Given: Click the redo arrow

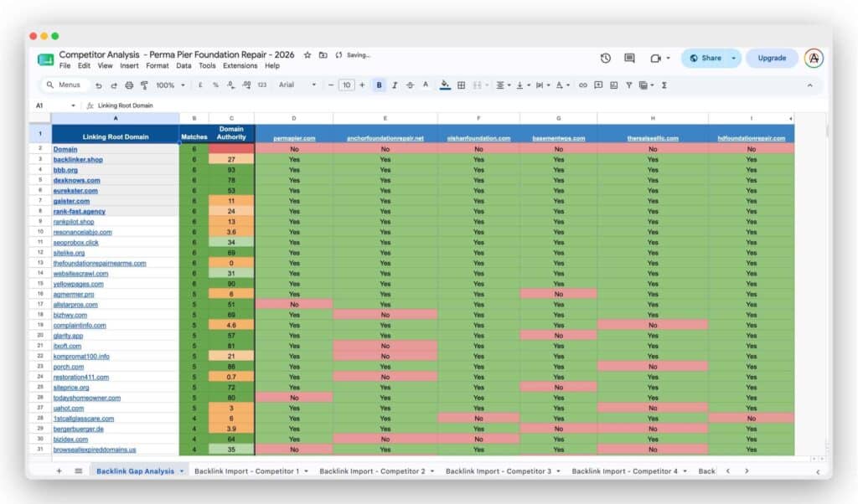Looking at the screenshot, I should coord(114,85).
